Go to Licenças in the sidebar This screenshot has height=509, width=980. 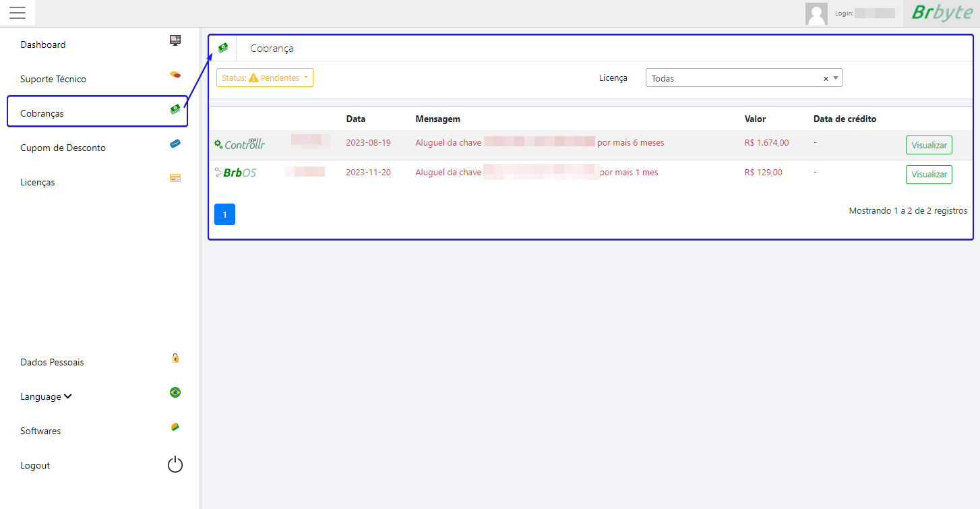pos(38,182)
